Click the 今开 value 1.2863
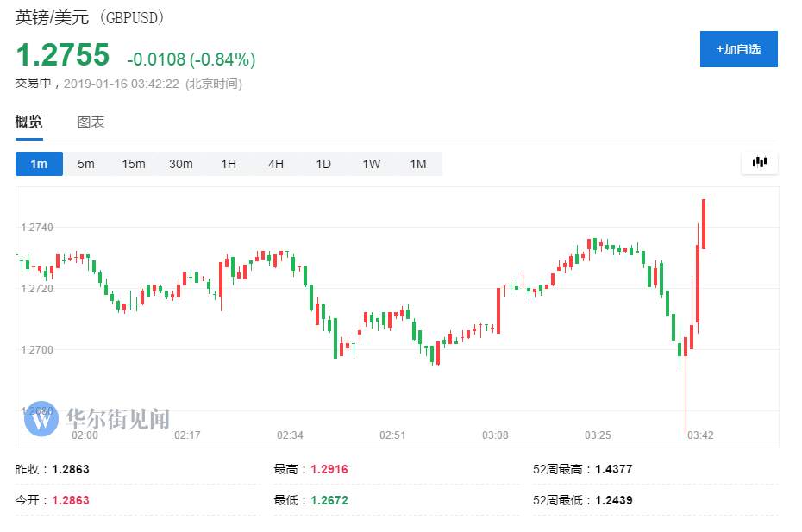802x532 pixels. [71, 500]
